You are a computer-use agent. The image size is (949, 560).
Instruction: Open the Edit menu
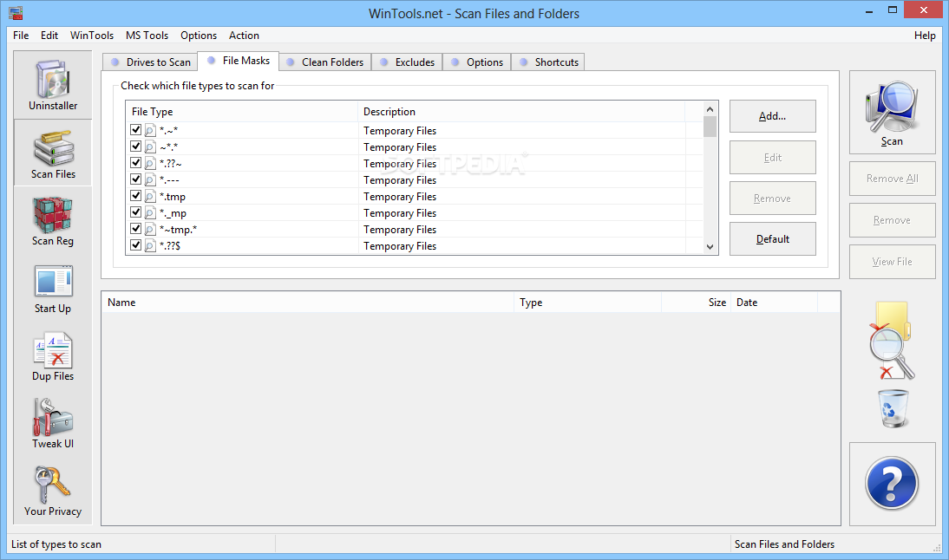(x=49, y=36)
